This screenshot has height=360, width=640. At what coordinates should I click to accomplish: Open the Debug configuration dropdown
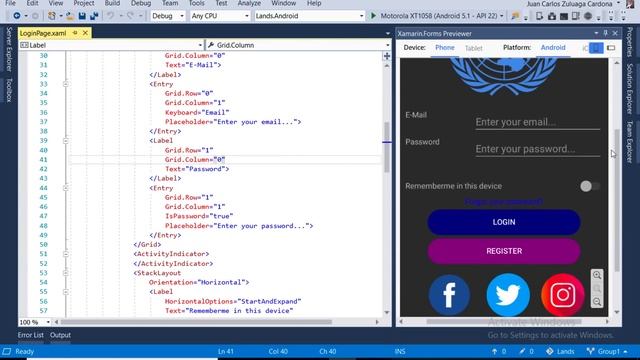tap(168, 16)
